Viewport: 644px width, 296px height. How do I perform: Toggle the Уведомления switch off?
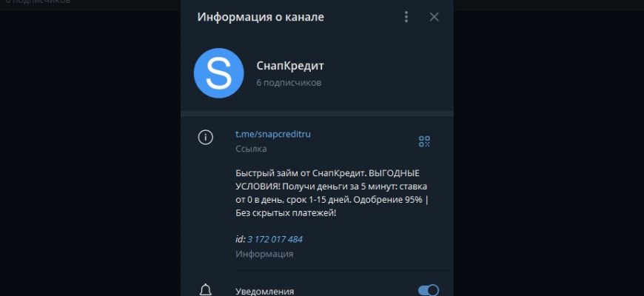429,291
